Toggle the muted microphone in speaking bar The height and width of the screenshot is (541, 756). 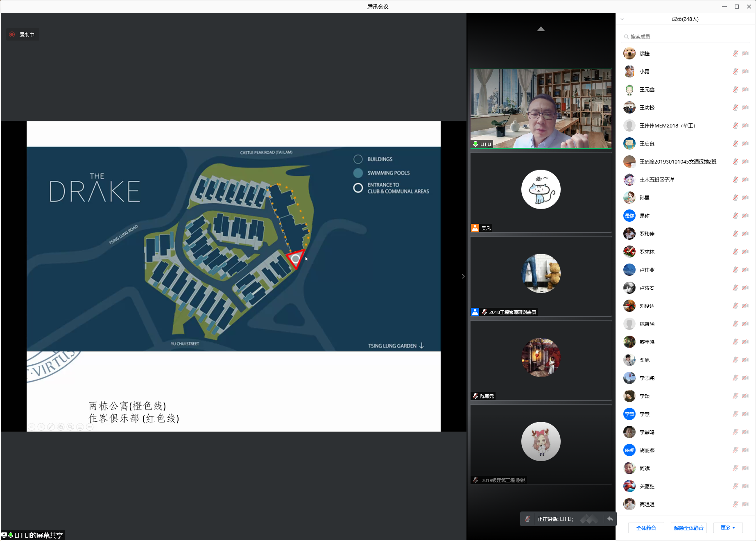528,519
